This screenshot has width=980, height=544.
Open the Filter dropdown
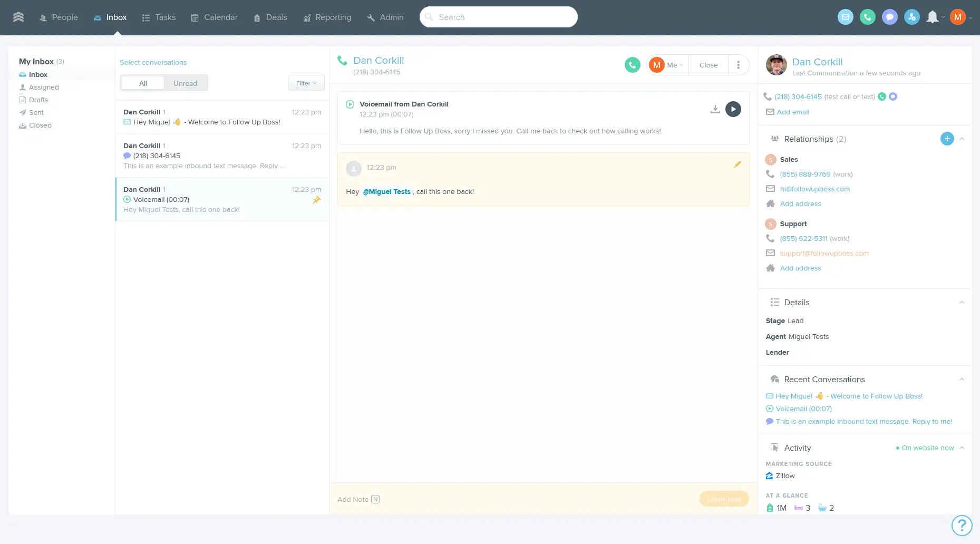[306, 83]
